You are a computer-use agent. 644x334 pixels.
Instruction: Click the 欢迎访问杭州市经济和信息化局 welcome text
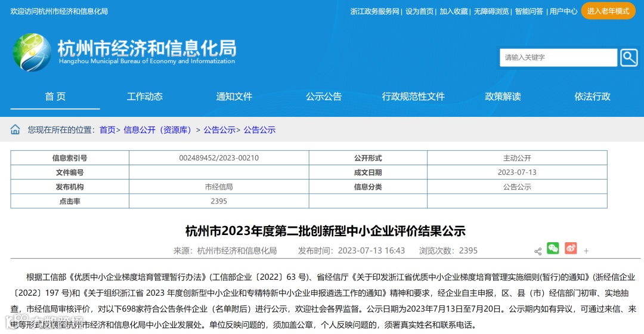(59, 11)
